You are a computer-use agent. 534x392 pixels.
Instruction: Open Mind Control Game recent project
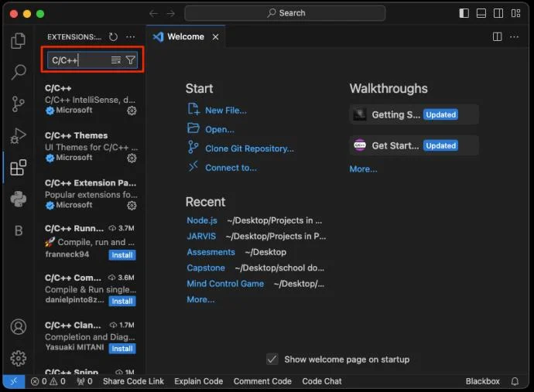225,284
